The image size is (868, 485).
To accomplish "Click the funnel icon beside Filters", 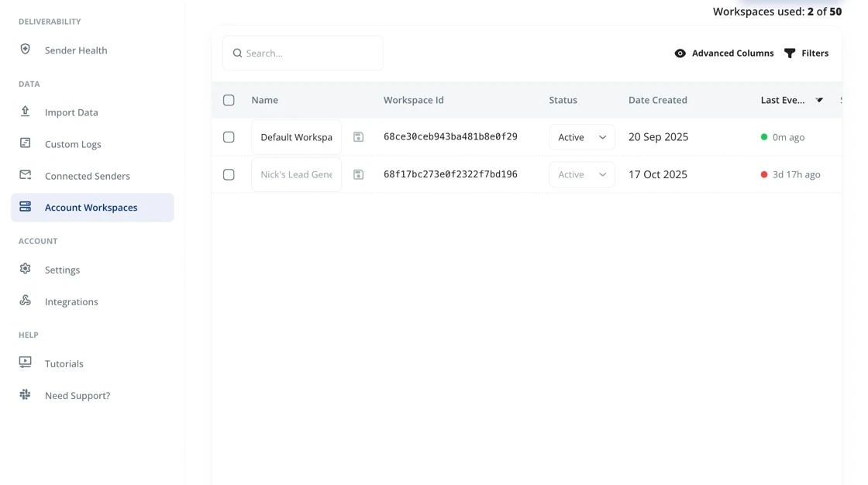I will tap(788, 53).
